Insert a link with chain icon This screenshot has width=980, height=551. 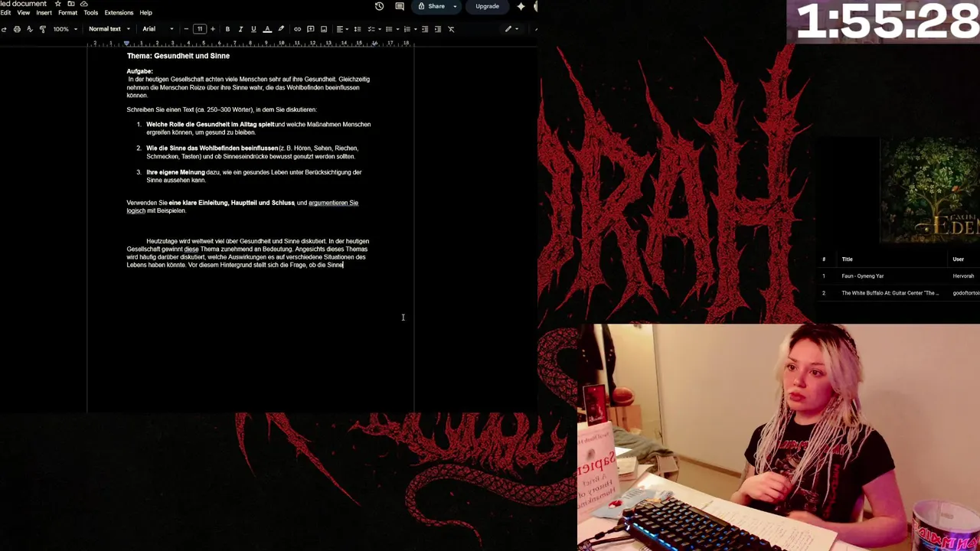[298, 29]
